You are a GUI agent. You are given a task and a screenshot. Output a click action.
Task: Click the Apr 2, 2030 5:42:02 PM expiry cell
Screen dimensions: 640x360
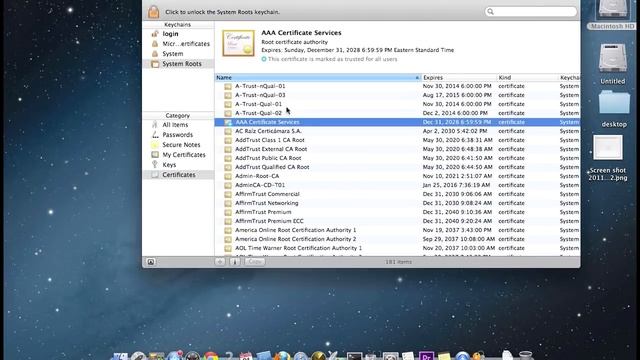[x=455, y=131]
